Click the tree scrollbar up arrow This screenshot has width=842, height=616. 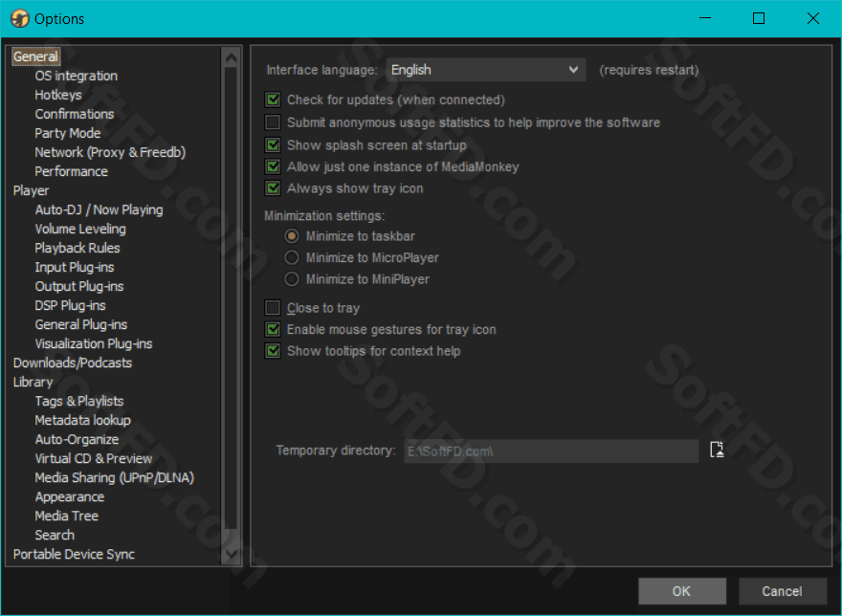[231, 57]
